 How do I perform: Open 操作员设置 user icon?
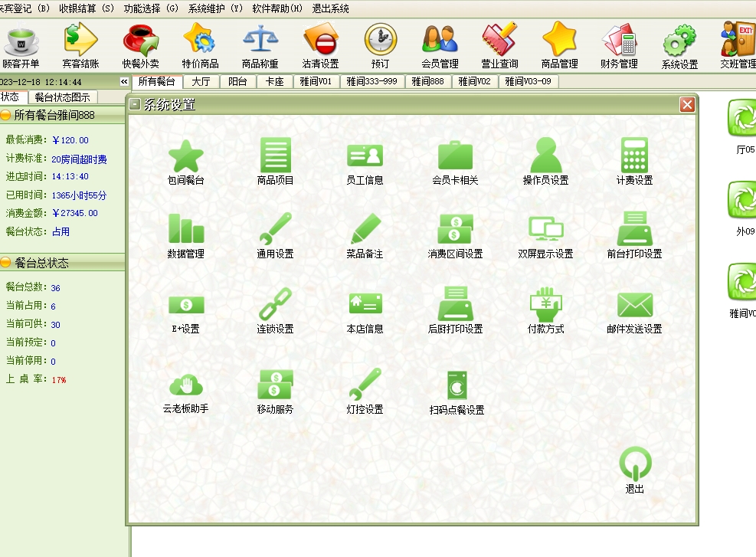coord(545,157)
